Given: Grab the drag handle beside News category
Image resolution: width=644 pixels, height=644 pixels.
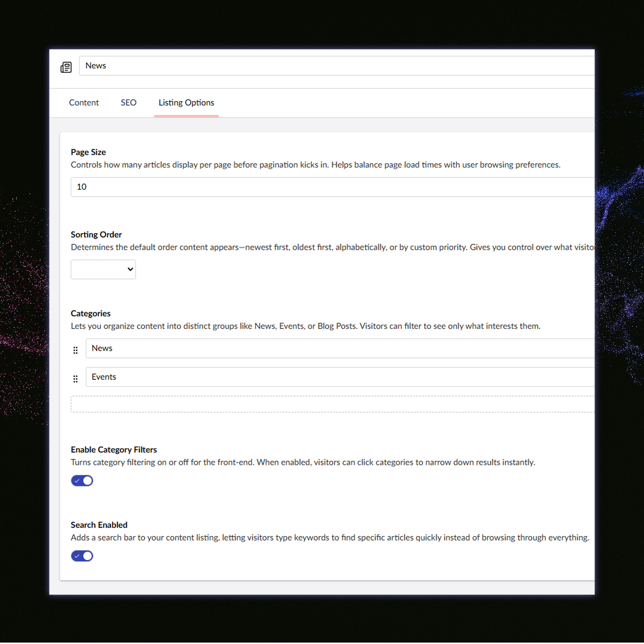Looking at the screenshot, I should click(75, 350).
